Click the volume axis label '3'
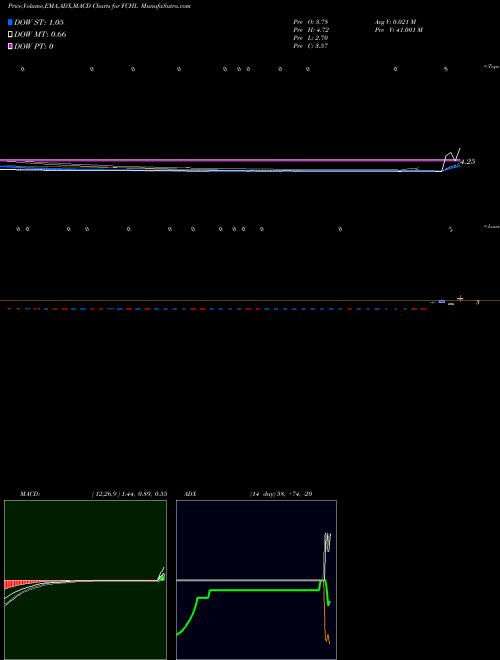The height and width of the screenshot is (660, 500). tap(478, 302)
